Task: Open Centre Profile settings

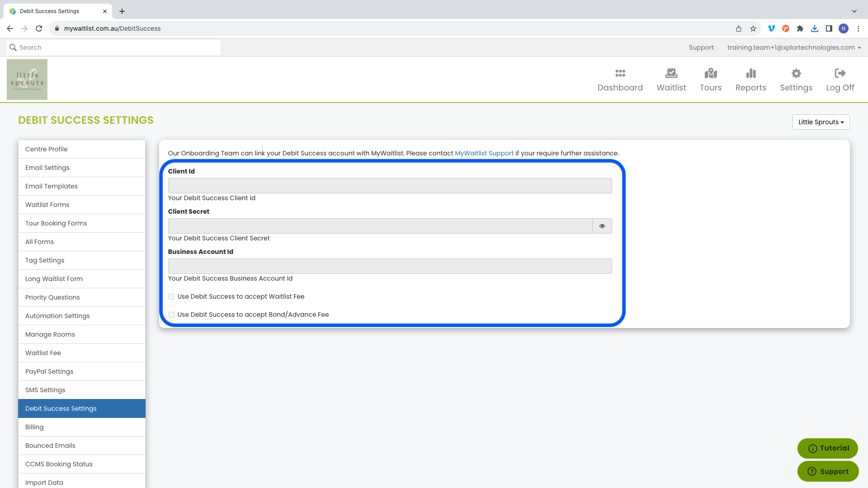Action: [82, 149]
